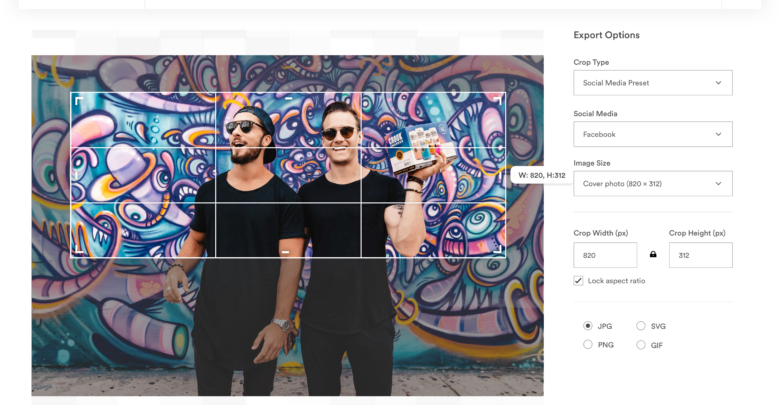Image resolution: width=780 pixels, height=405 pixels.
Task: Grab the bottom-right crop corner handle
Action: click(501, 250)
